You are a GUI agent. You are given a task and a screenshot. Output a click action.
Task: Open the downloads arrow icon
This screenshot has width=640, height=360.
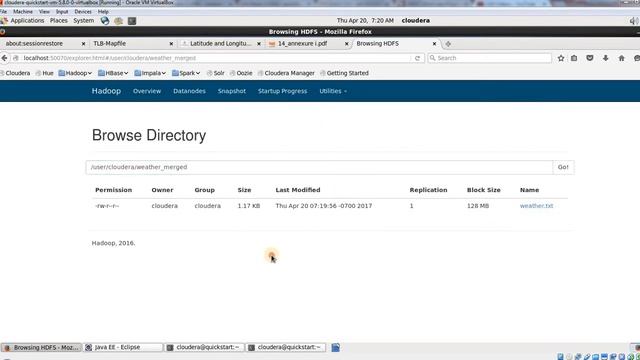tap(606, 58)
